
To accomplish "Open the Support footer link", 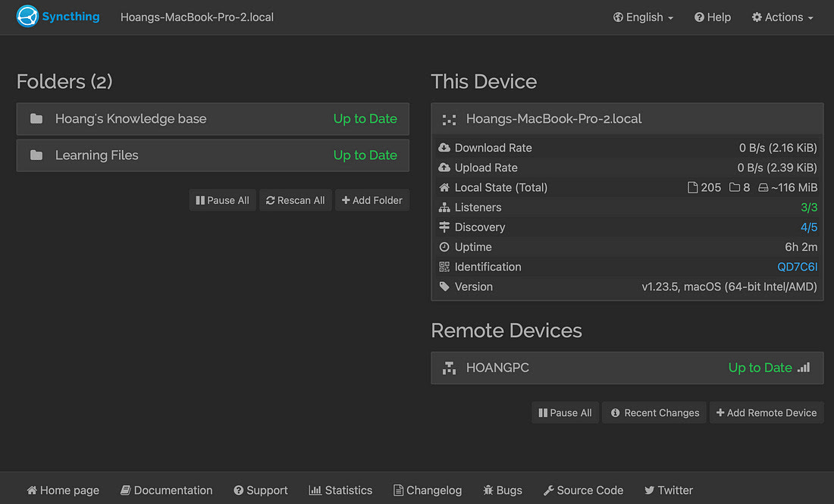I will coord(261,490).
